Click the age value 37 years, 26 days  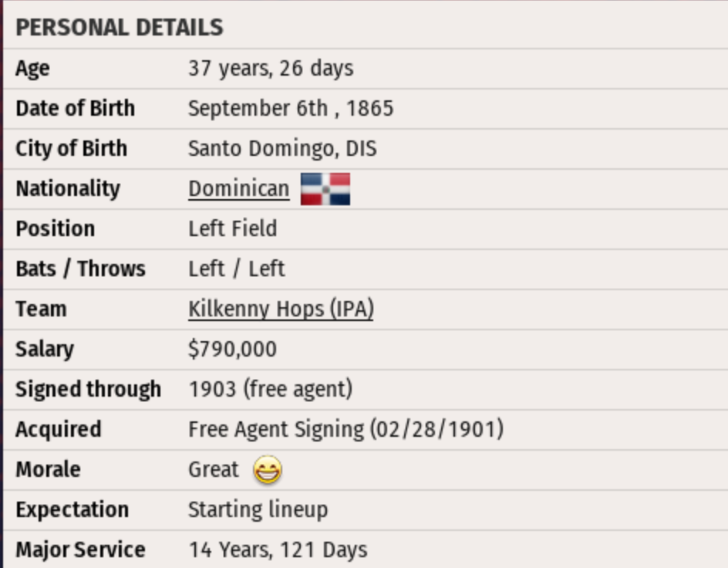(x=271, y=69)
